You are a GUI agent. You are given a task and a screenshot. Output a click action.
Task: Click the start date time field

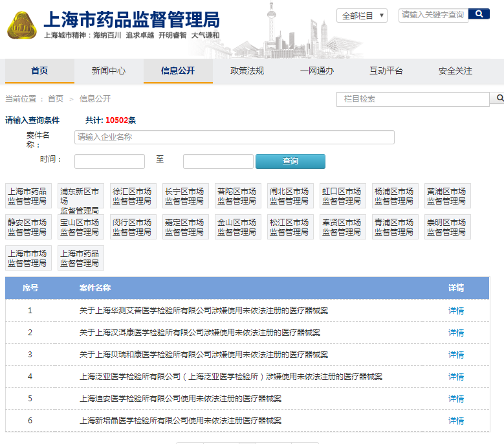click(109, 161)
